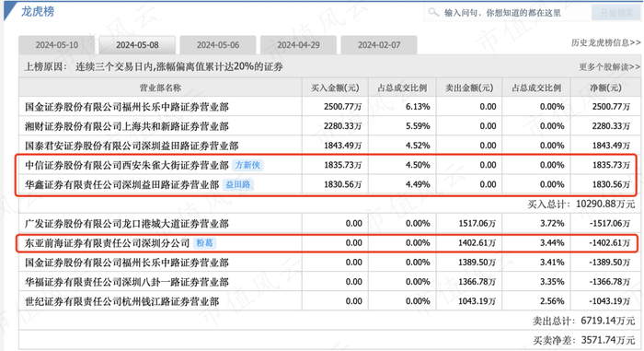Switch to the 2024-04-29 tab
Viewport: 644px width, 351px height.
(298, 45)
